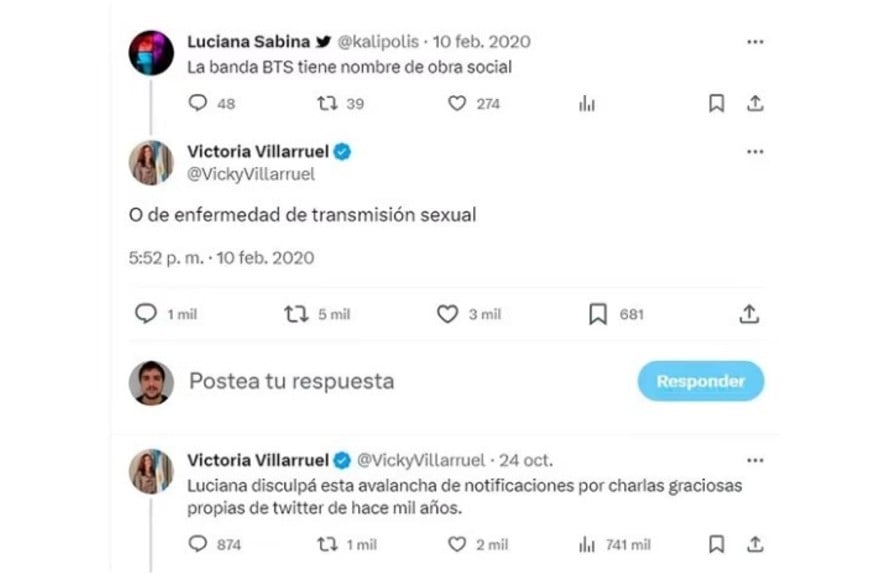Open Luciana Sabina's profile picture

point(151,53)
